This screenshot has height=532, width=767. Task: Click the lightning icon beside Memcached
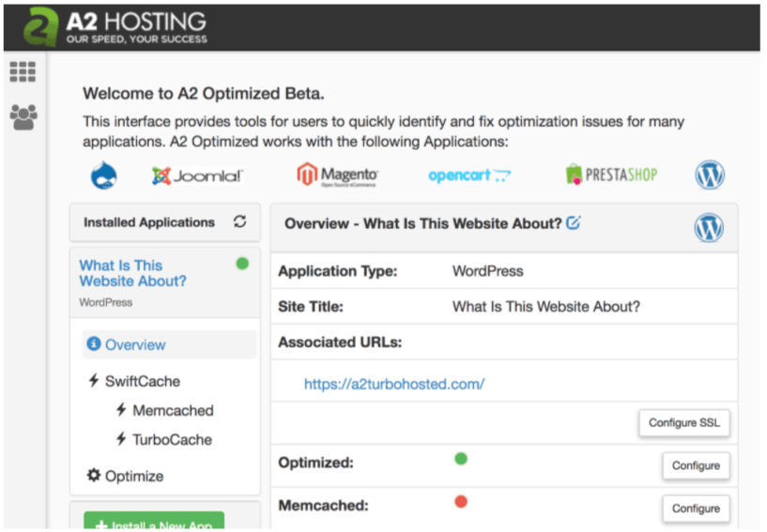[x=121, y=409]
